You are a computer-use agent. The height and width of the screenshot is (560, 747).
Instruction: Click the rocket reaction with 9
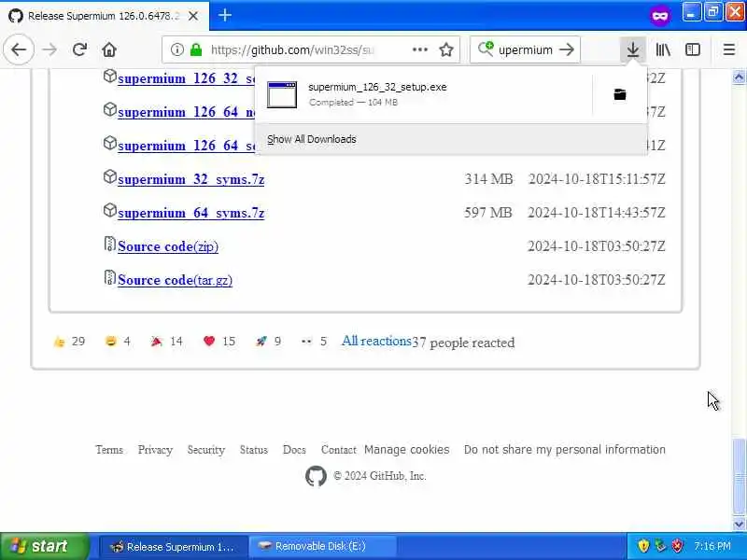268,342
